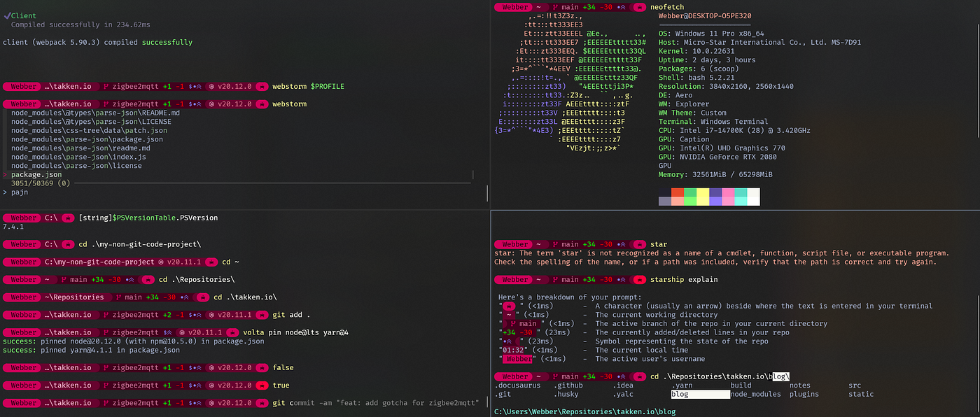
Task: Click the Node icon before v20.11.1 in the my-non-git-code-project prompt
Action: pos(161,262)
